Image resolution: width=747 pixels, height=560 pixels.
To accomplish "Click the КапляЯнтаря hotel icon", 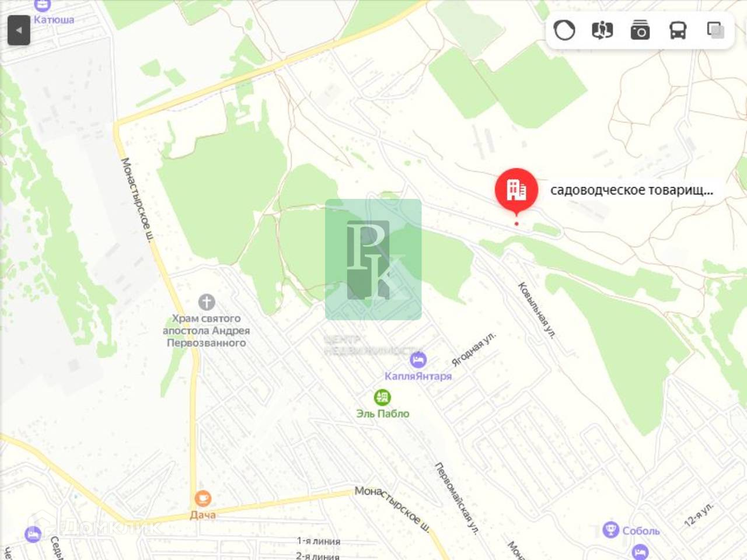I will (418, 359).
